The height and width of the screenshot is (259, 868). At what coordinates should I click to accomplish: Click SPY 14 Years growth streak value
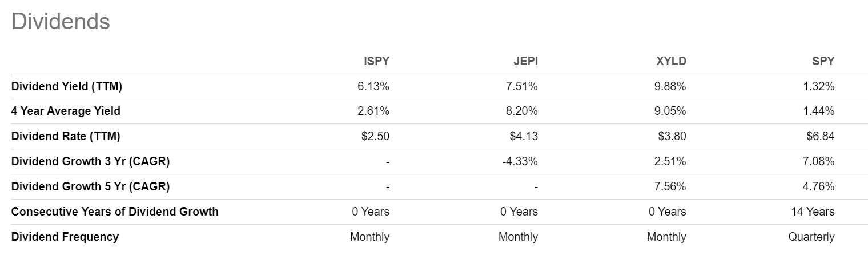pos(813,212)
